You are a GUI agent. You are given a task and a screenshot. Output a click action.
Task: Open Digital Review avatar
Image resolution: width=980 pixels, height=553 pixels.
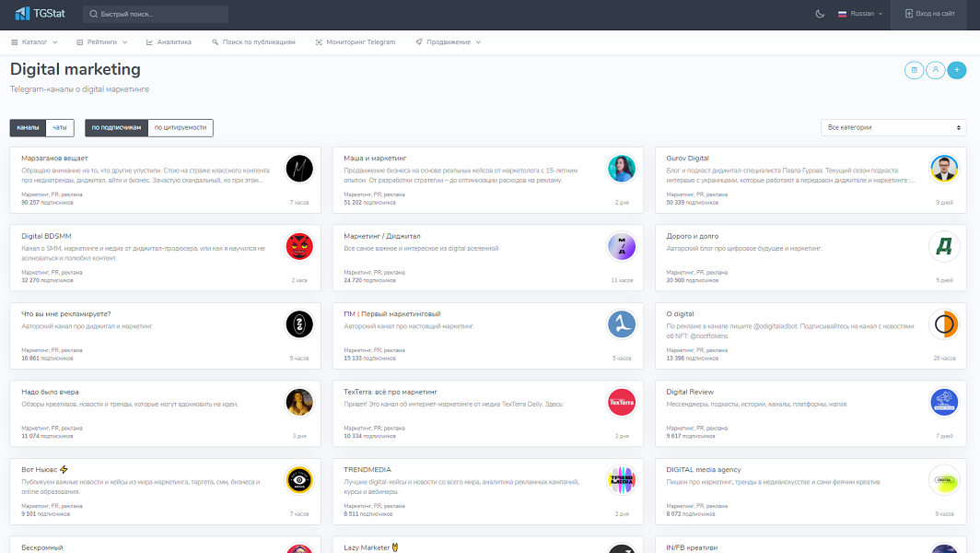[x=944, y=402]
